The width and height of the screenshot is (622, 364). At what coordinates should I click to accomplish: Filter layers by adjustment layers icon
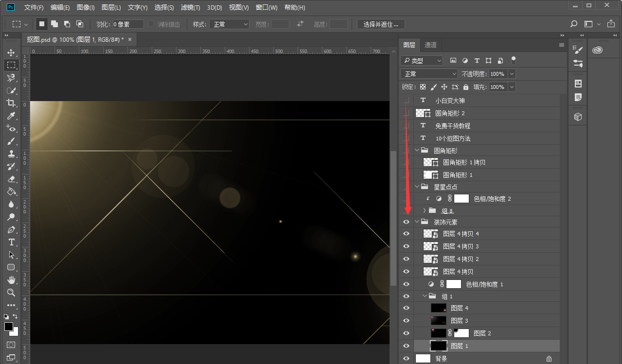tap(465, 60)
